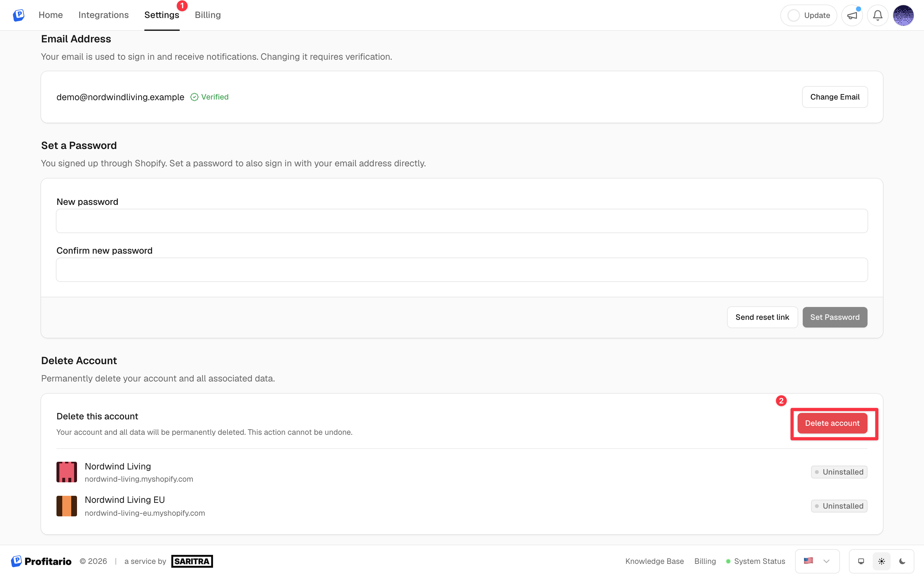Screen dimensions: 924x578
Task: Focus the Confirm new password field
Action: 462,270
